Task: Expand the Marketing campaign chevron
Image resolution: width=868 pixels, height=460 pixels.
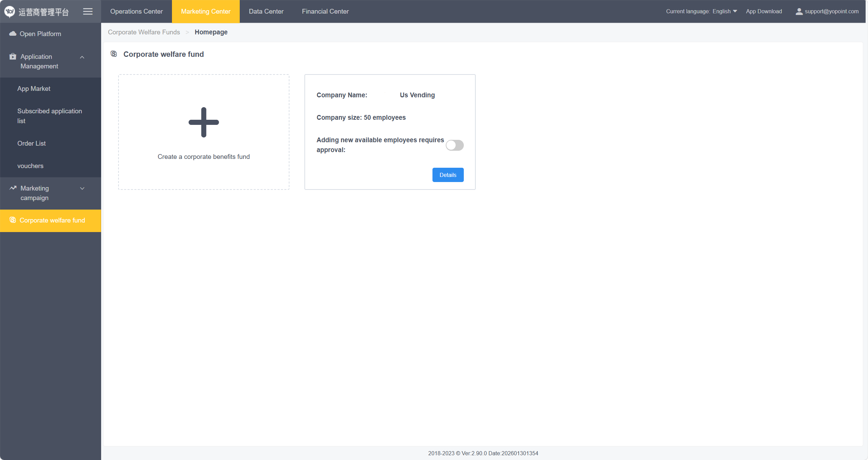Action: 82,188
